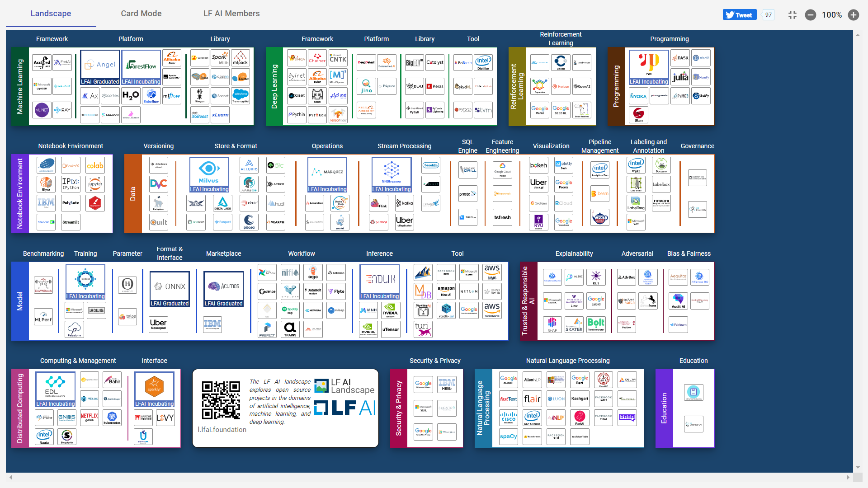Click the flair NLP icon
Image resolution: width=868 pixels, height=488 pixels.
click(x=532, y=399)
